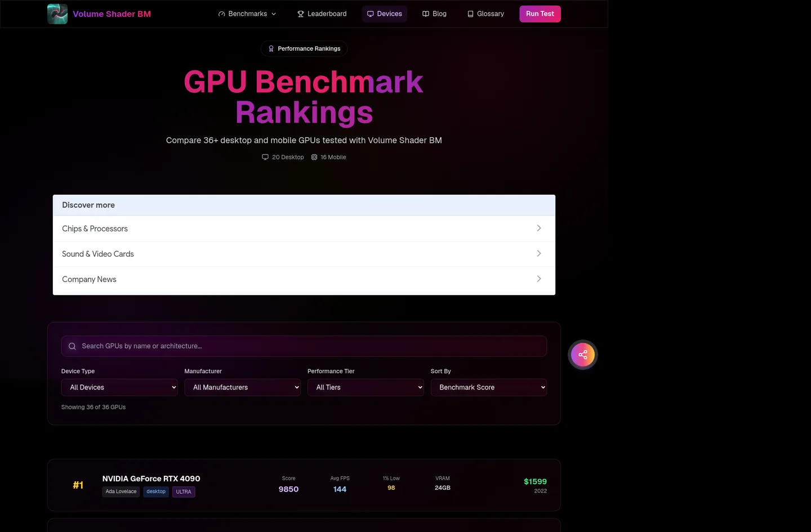Screen dimensions: 811x532
Task: Open the Sound & Video Cards row
Action: pos(304,254)
